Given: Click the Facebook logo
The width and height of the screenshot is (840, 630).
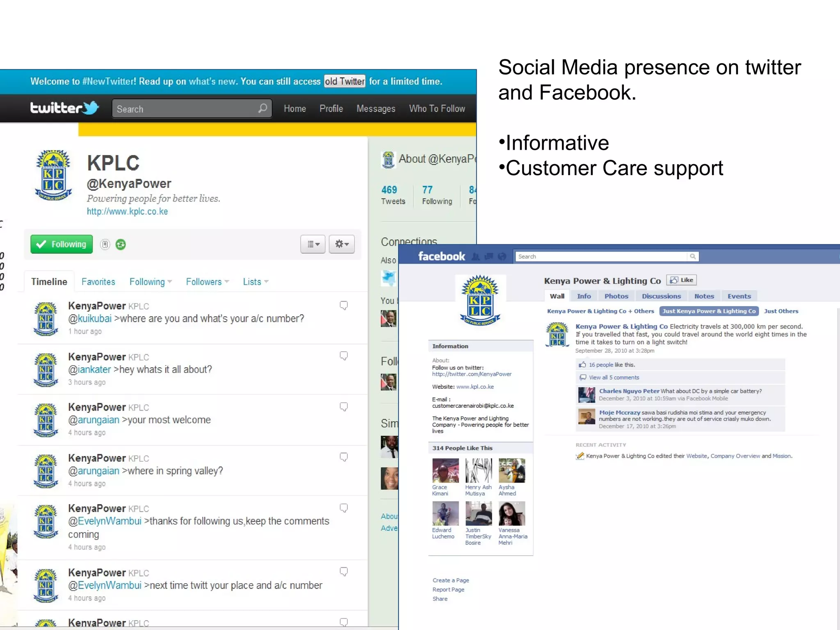Looking at the screenshot, I should [441, 256].
